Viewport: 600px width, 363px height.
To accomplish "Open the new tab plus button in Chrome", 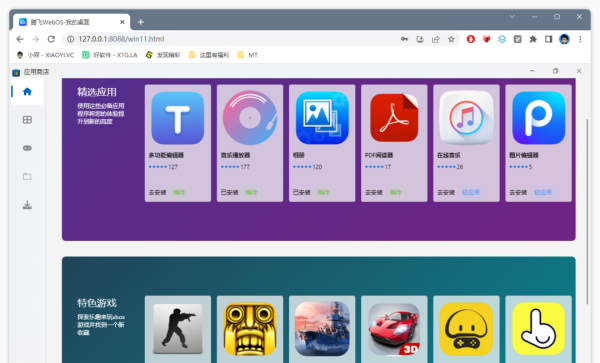I will pyautogui.click(x=141, y=22).
